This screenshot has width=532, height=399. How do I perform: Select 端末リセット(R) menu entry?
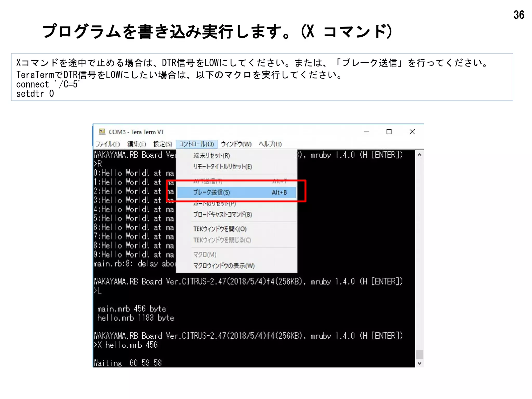pos(237,156)
